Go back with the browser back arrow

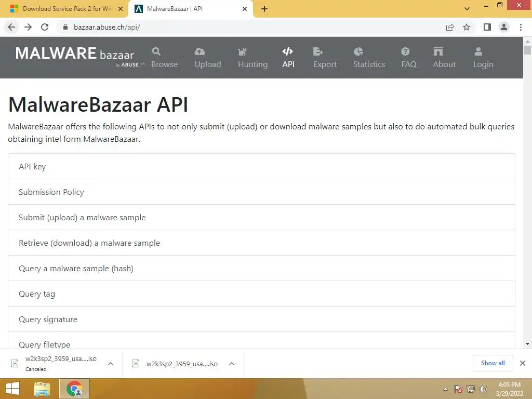[11, 27]
